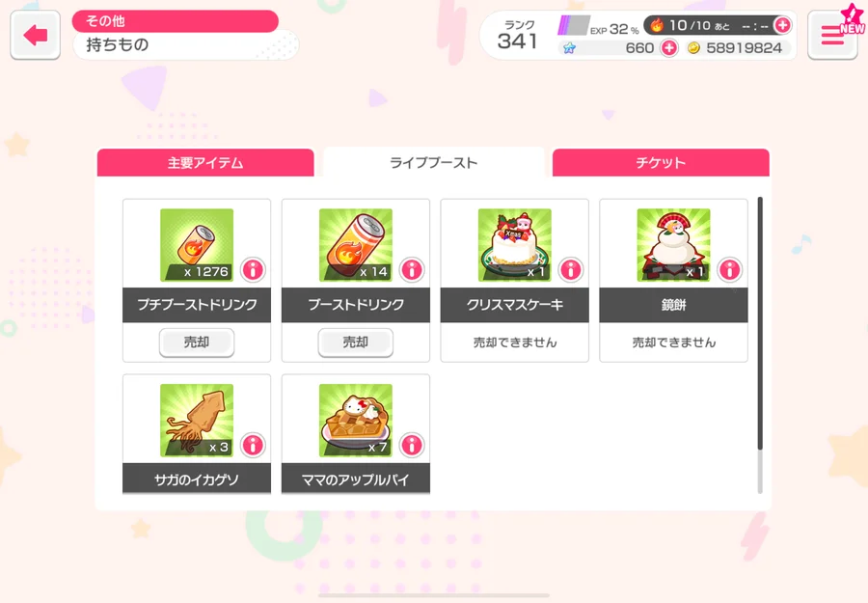Switch to the 主要アイテム tab
The width and height of the screenshot is (868, 603).
click(x=205, y=162)
